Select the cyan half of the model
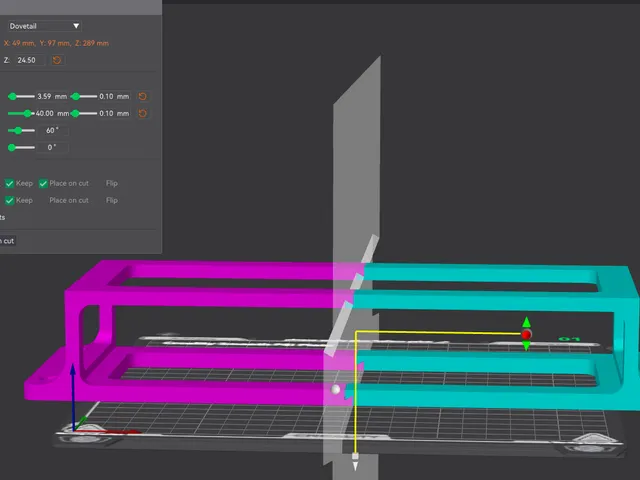The height and width of the screenshot is (480, 640). [x=490, y=302]
